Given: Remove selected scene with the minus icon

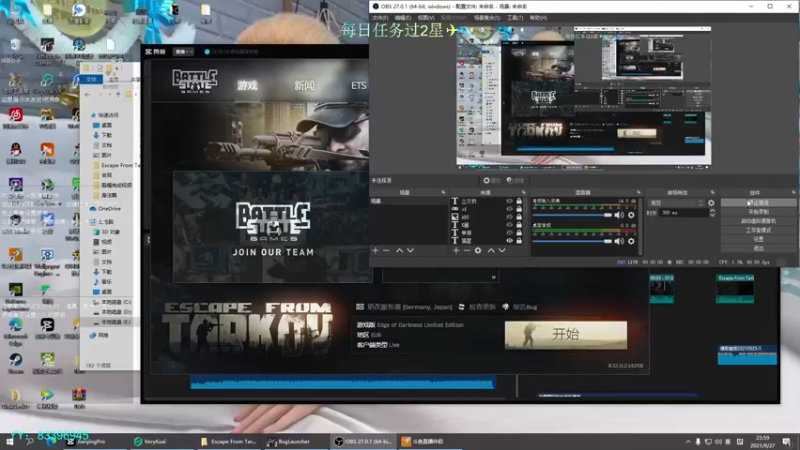Looking at the screenshot, I should click(x=386, y=251).
